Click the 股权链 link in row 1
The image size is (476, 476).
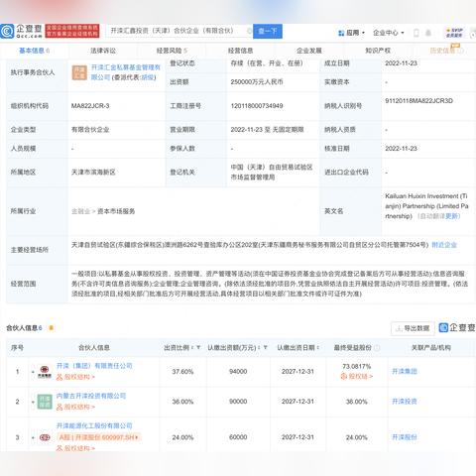coord(357,376)
